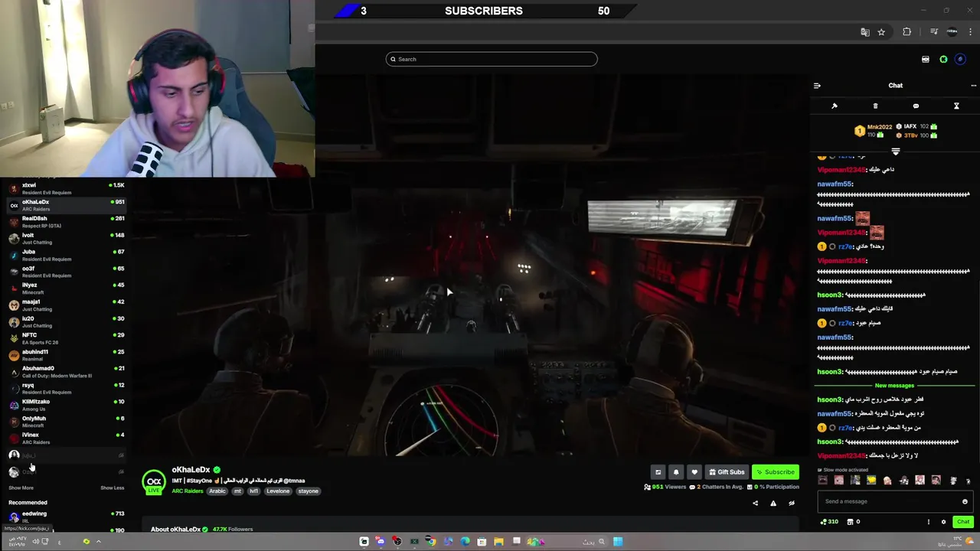Select the mt tag
The image size is (980, 551).
click(237, 491)
